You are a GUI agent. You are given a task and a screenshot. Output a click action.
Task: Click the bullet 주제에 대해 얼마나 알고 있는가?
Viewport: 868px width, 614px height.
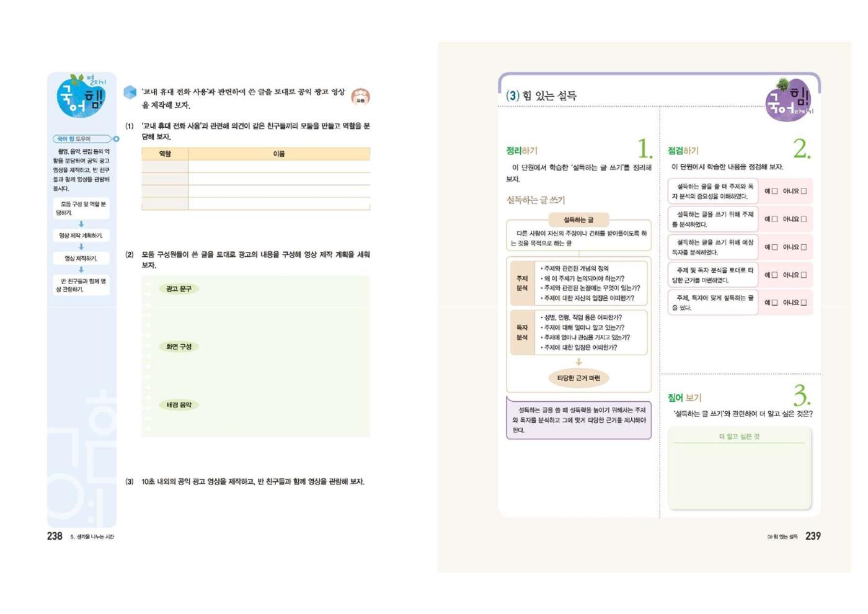click(x=582, y=327)
